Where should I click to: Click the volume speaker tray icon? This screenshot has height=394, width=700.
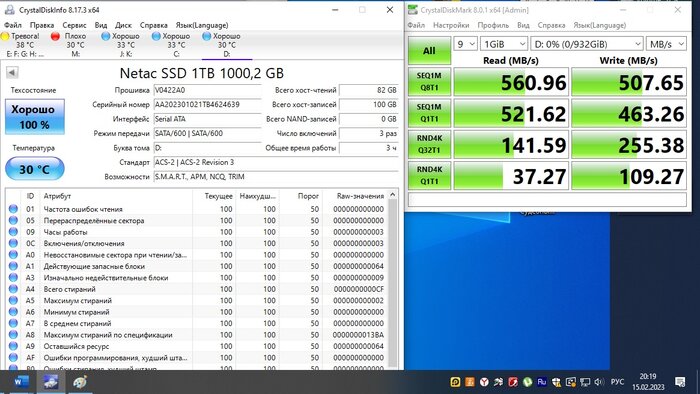(599, 382)
